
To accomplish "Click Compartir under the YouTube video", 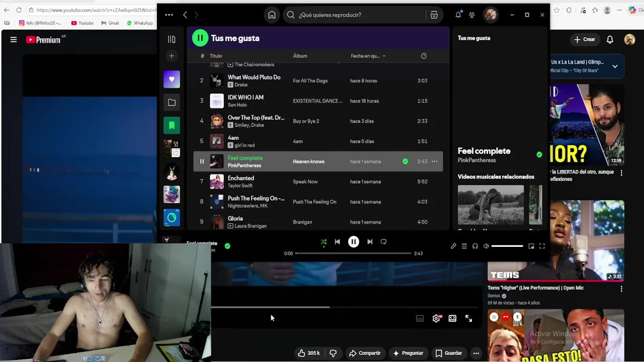I will (x=365, y=353).
